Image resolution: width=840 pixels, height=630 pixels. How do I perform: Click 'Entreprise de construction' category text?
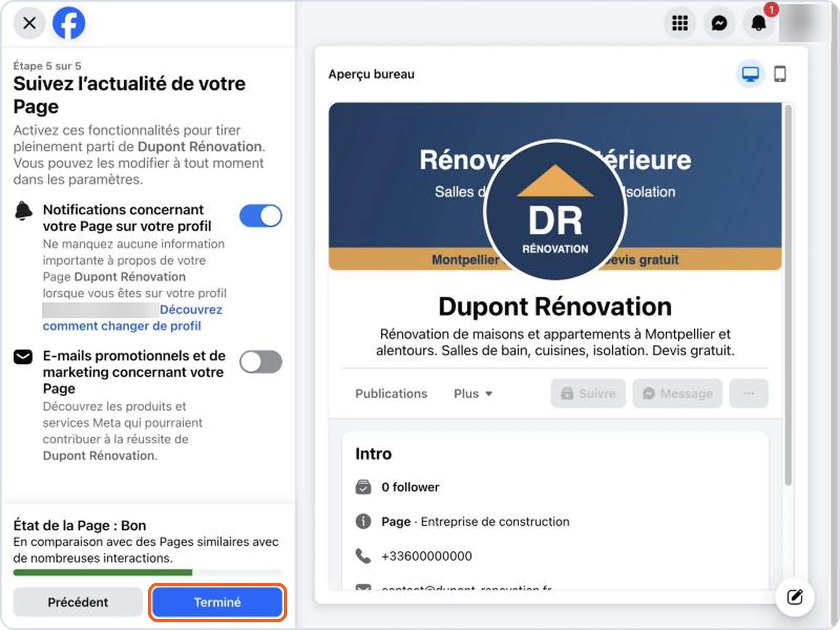click(x=495, y=522)
